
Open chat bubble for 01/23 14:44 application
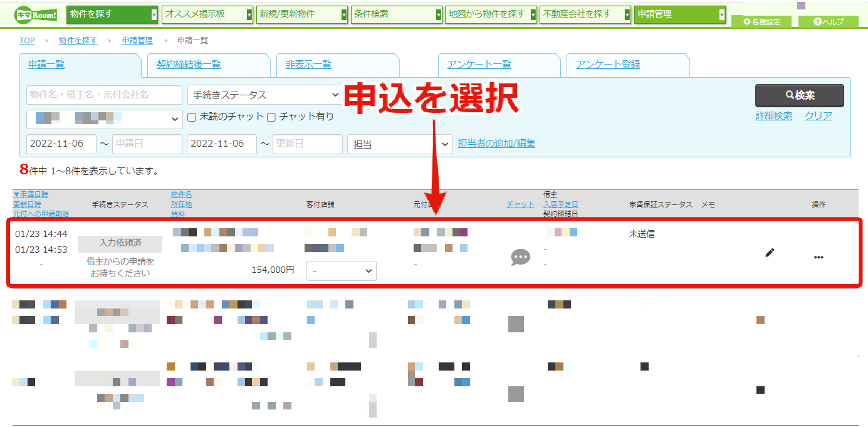point(520,257)
